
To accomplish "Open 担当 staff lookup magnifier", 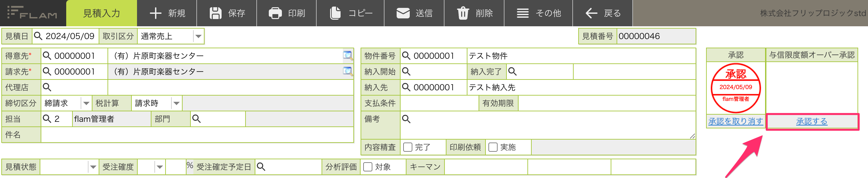I will point(47,119).
